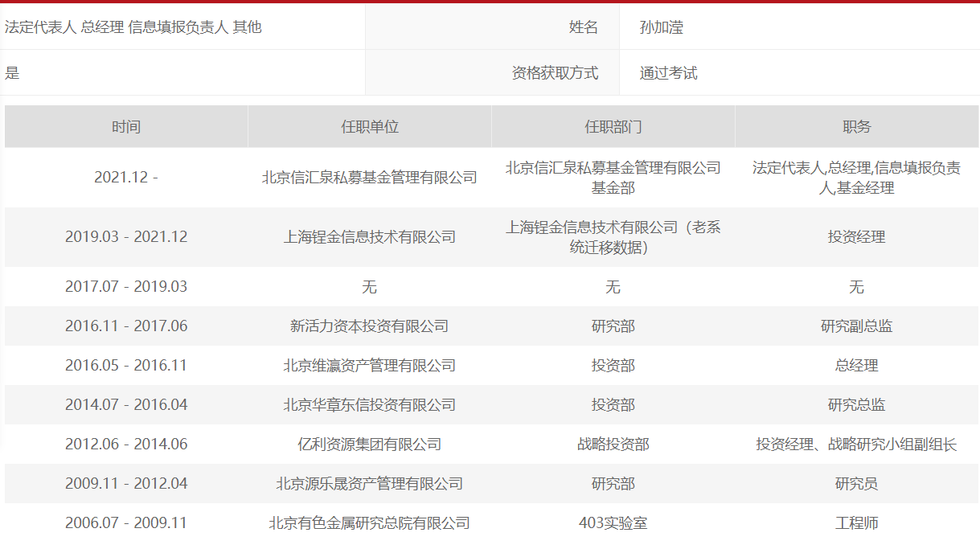The width and height of the screenshot is (980, 549).
Task: Click the date cell 2016.05 - 2016.11
Action: click(126, 366)
